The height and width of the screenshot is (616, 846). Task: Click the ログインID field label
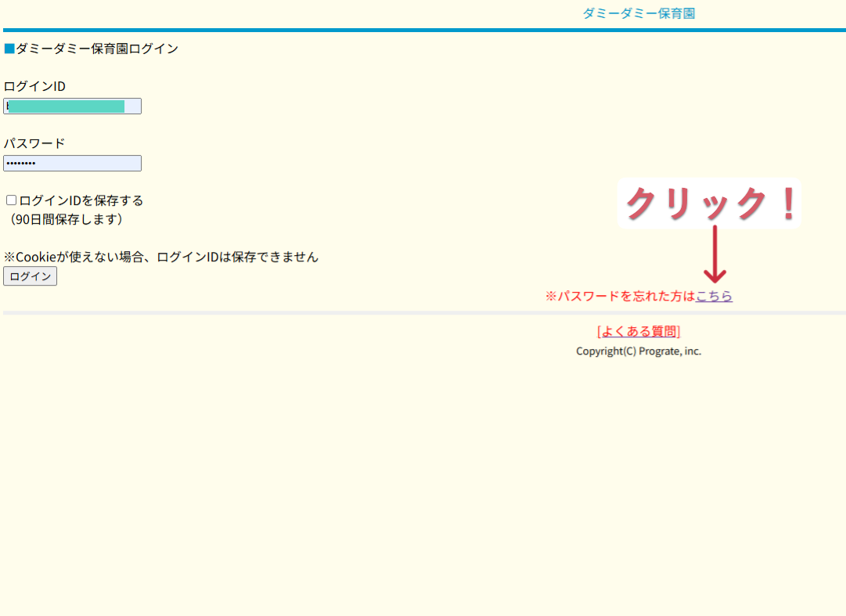(34, 86)
